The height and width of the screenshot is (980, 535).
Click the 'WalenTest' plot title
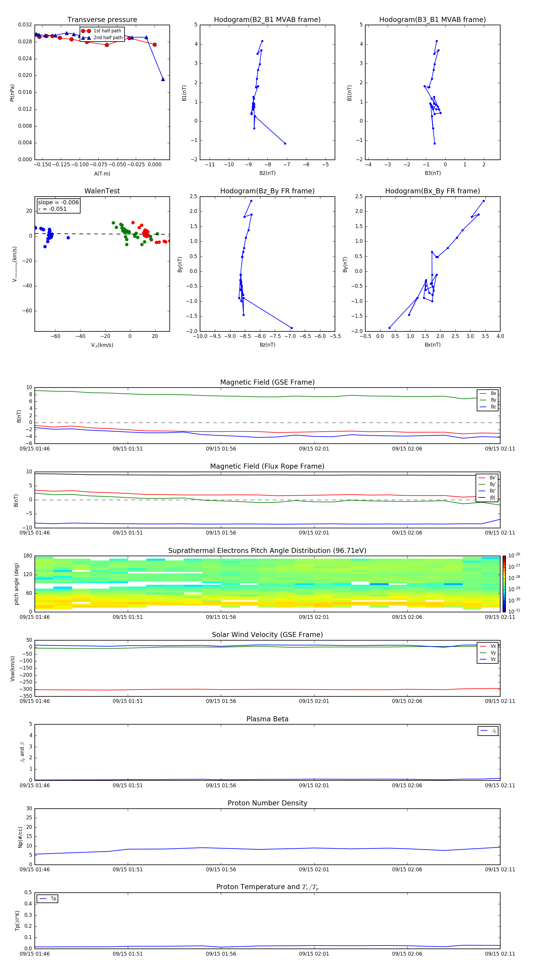[x=102, y=191]
